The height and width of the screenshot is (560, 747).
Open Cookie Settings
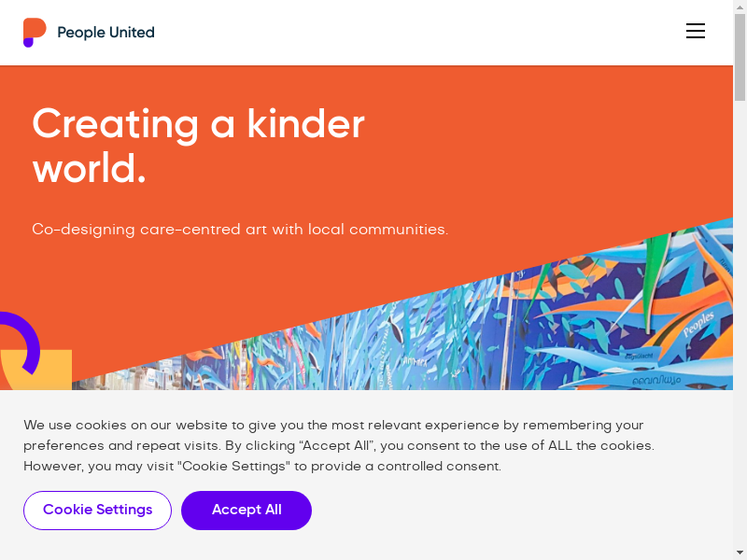(97, 511)
